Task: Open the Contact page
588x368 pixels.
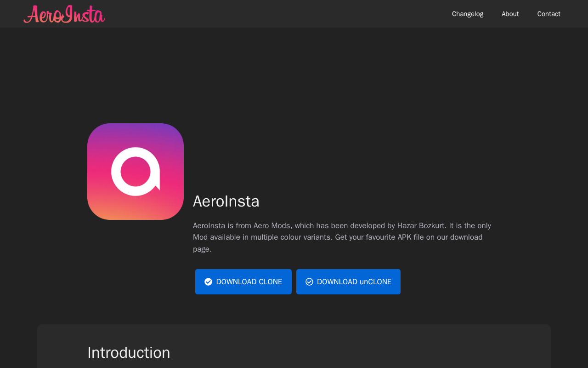Action: coord(549,14)
